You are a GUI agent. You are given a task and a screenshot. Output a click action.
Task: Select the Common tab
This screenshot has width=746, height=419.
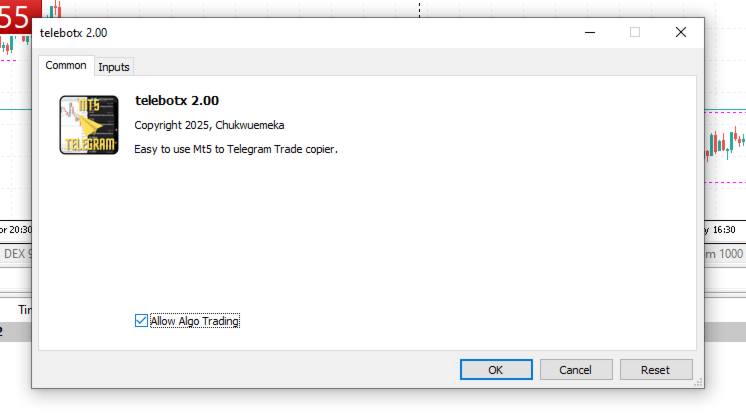pos(66,66)
